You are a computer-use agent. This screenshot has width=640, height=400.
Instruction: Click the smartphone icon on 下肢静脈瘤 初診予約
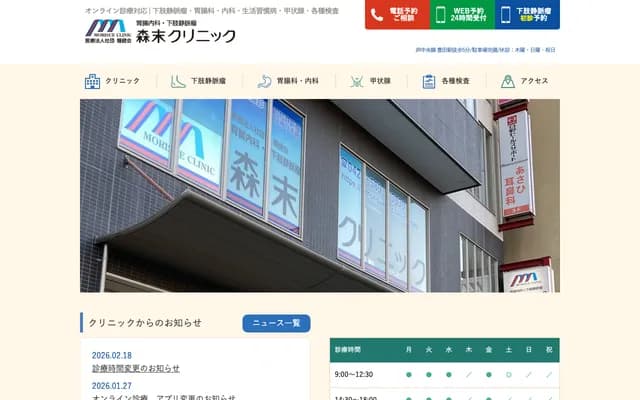505,15
